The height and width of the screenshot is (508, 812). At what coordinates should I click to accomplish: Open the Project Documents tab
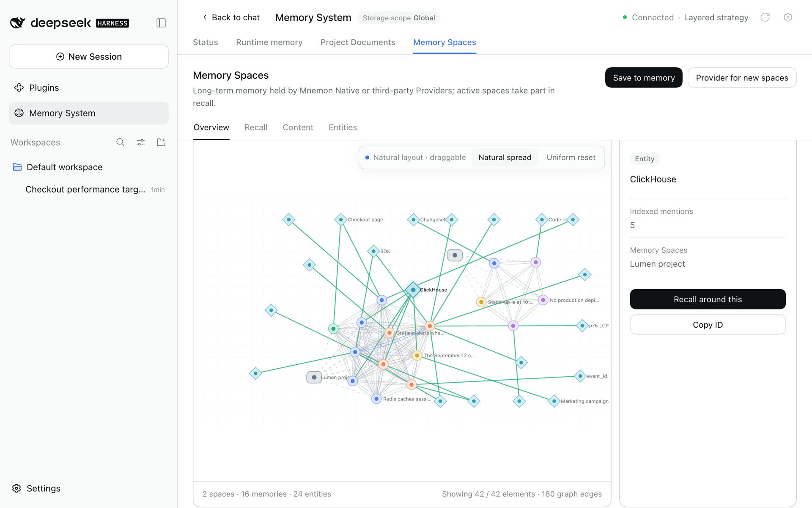point(358,42)
